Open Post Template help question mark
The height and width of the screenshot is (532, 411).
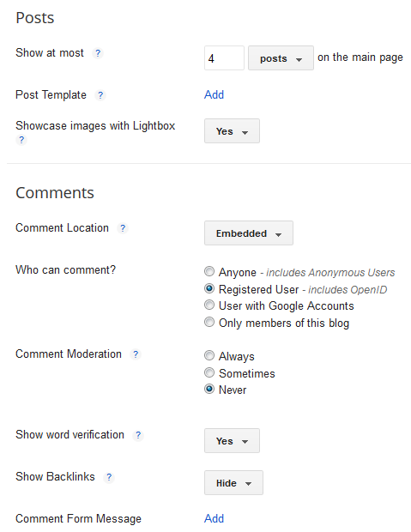coord(100,95)
